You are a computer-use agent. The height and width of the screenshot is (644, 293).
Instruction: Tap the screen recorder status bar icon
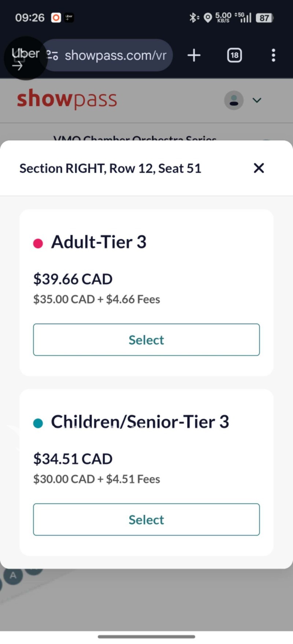coord(56,18)
